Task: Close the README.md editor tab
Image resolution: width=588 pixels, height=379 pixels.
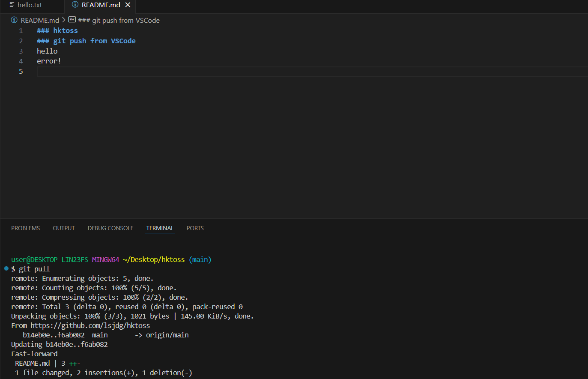Action: pos(127,5)
